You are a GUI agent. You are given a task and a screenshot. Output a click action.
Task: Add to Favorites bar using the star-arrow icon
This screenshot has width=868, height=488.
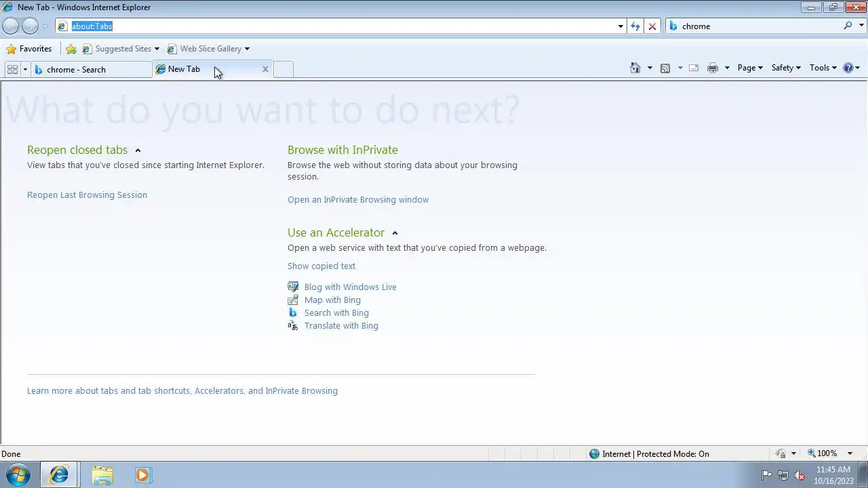71,49
